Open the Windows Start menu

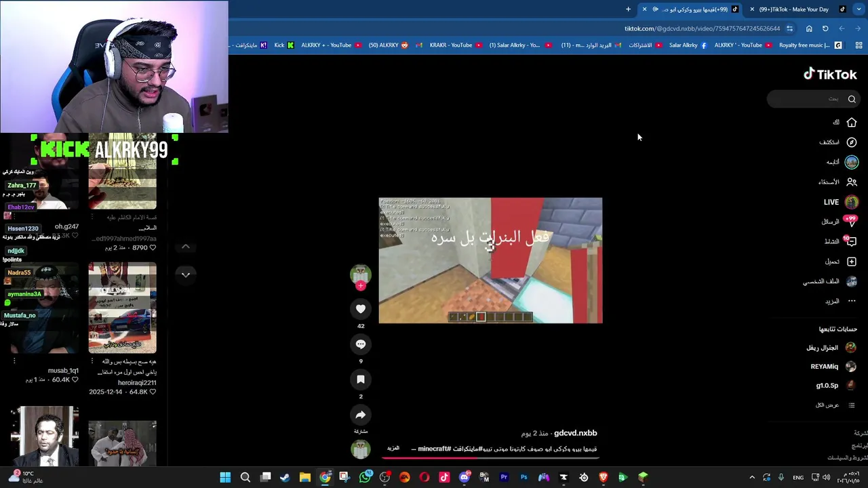click(225, 478)
